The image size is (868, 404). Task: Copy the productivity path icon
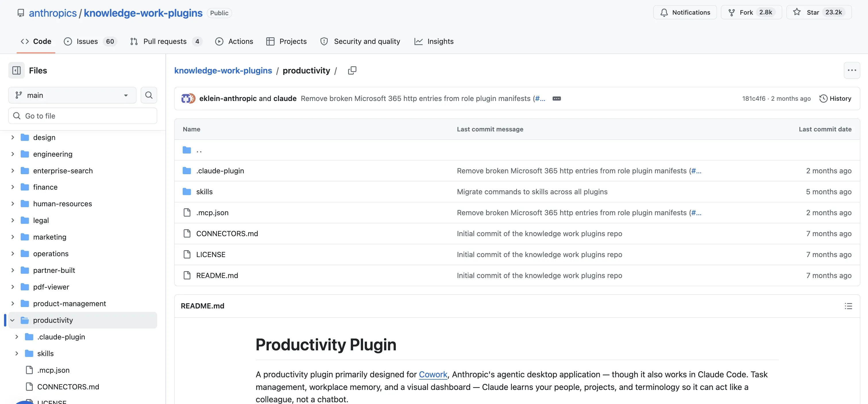(352, 70)
